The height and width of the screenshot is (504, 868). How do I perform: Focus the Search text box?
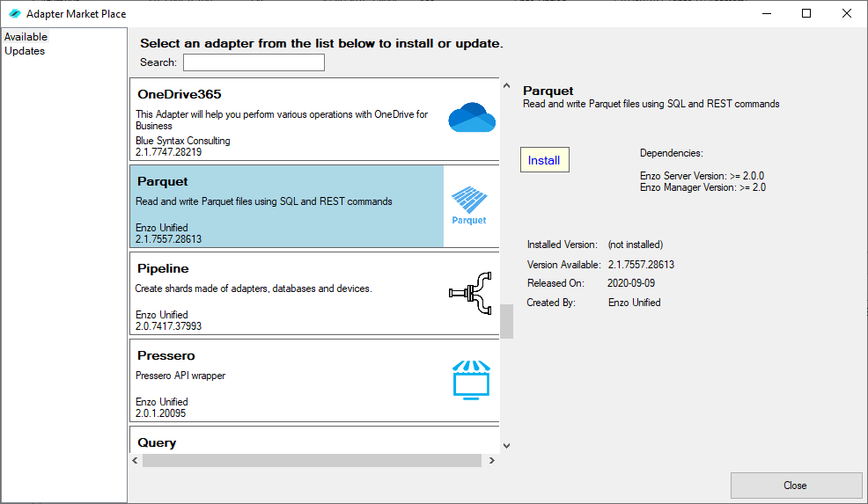tap(254, 62)
